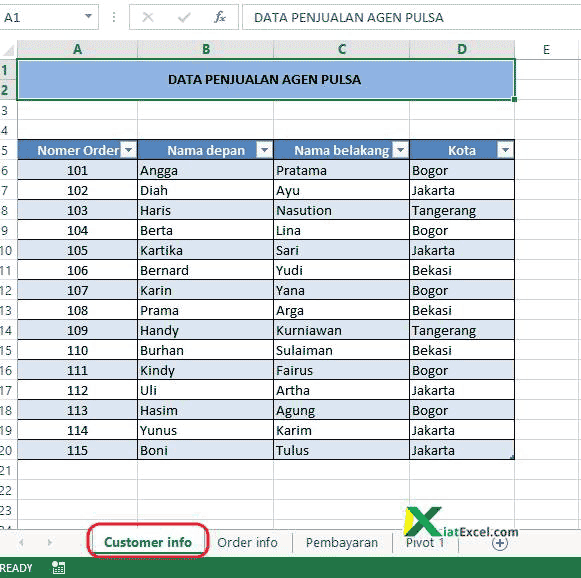The width and height of the screenshot is (581, 578).
Task: Click cell containing Fairus
Action: (x=342, y=371)
